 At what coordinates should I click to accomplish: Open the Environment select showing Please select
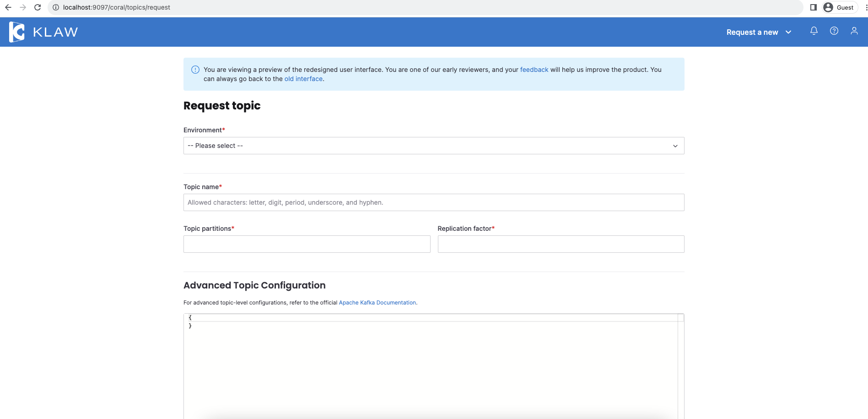(433, 146)
